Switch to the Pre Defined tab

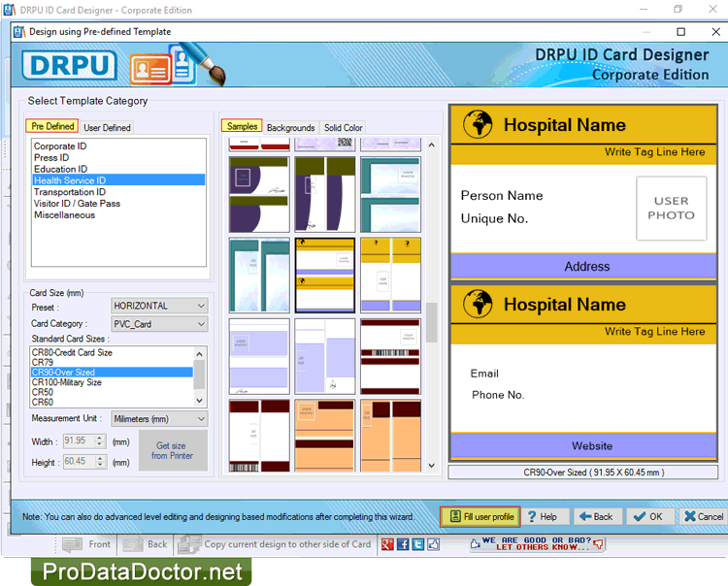pyautogui.click(x=52, y=126)
